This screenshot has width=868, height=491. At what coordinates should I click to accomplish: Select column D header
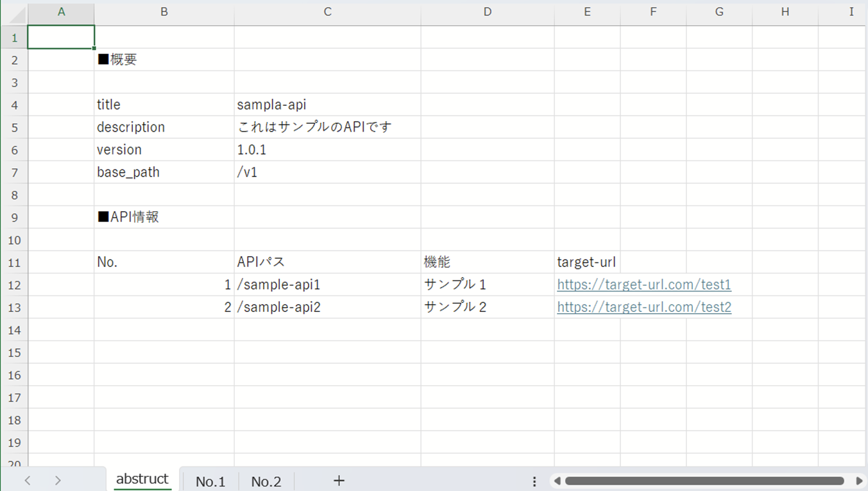tap(488, 12)
